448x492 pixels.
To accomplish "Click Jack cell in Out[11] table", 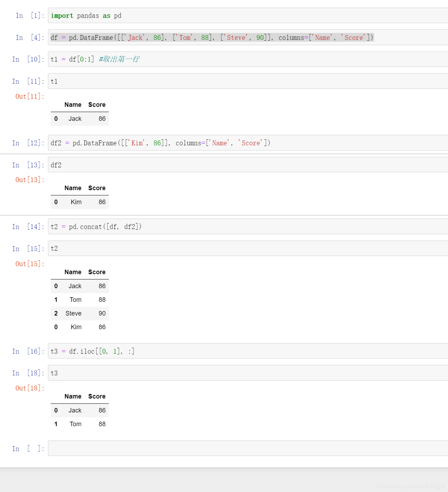I will (x=75, y=119).
